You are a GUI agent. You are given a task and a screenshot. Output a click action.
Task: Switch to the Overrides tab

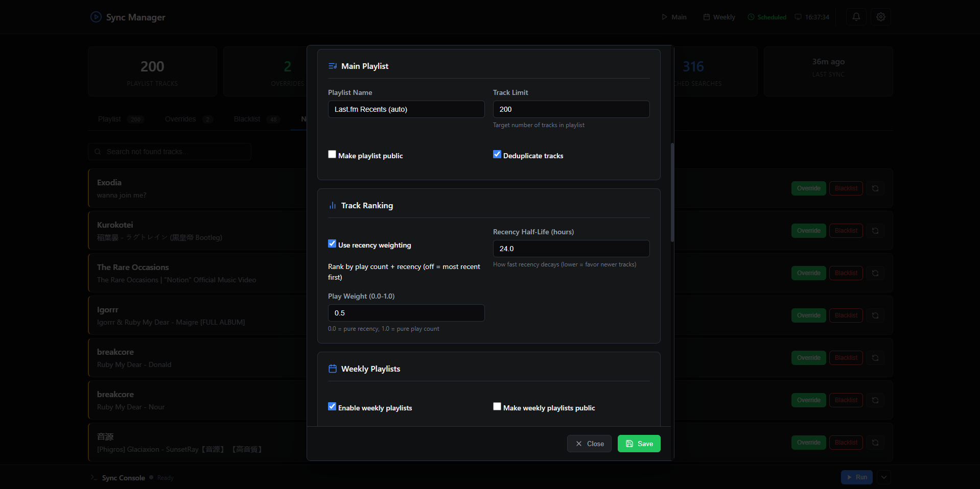180,119
